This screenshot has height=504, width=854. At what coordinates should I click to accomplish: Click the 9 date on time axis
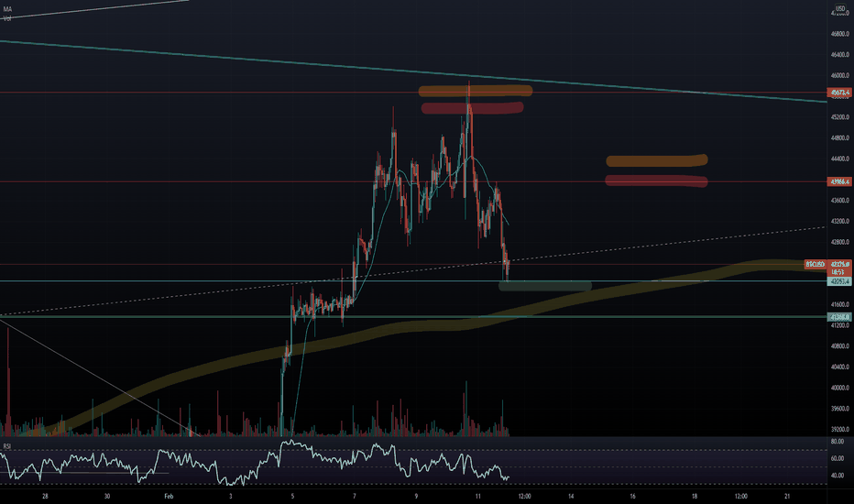(416, 497)
